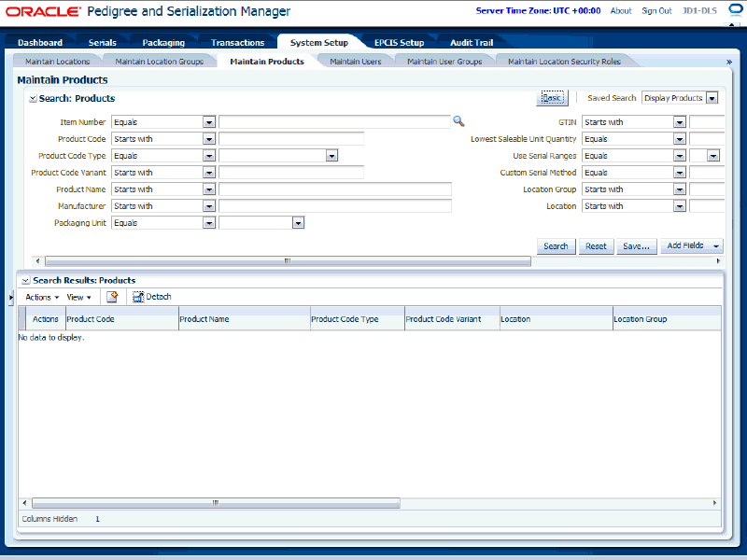Sort by the Product Name column header
This screenshot has height=560, width=747.
[245, 319]
